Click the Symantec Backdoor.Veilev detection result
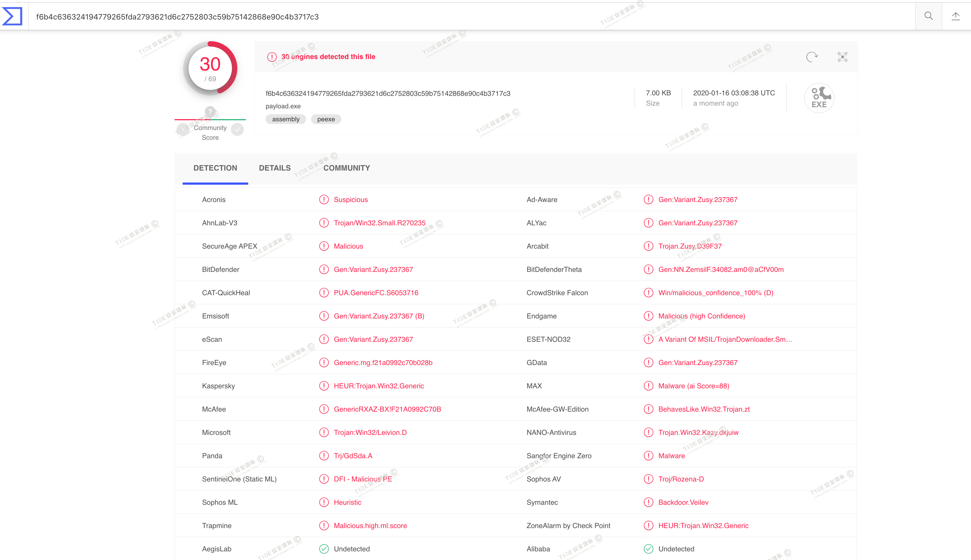971x560 pixels. click(683, 502)
